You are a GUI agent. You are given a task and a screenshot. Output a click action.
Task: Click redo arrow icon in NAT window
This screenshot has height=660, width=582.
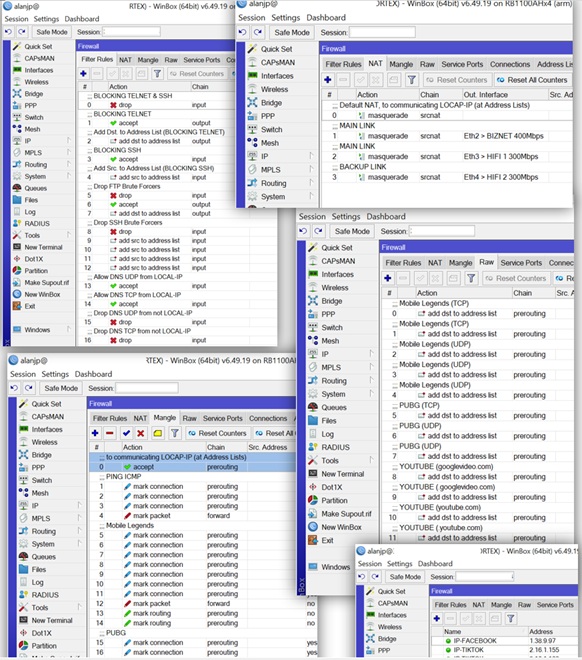(x=258, y=32)
